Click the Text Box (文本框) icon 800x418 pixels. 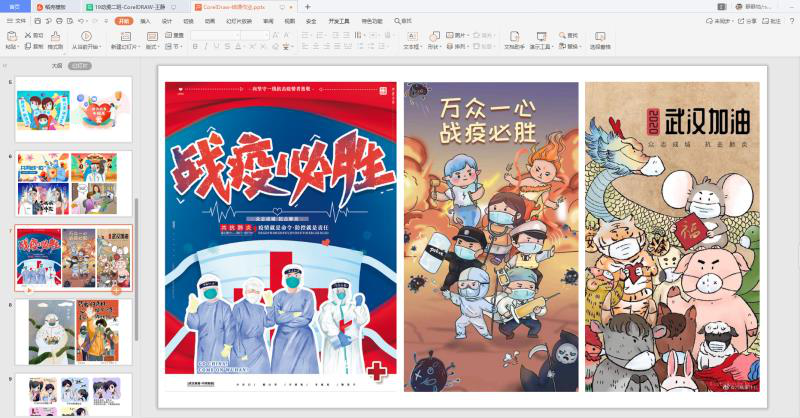point(412,36)
